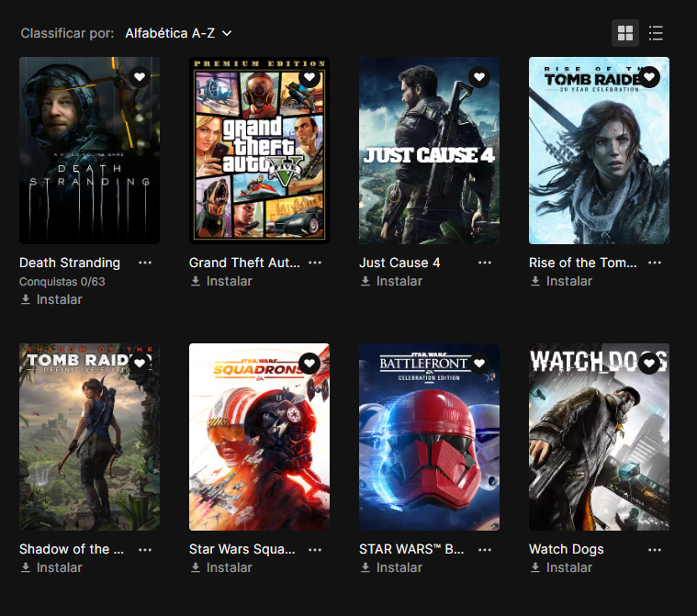The width and height of the screenshot is (697, 616).
Task: Open the three-dot menu for Just Cause 4
Action: [x=485, y=263]
